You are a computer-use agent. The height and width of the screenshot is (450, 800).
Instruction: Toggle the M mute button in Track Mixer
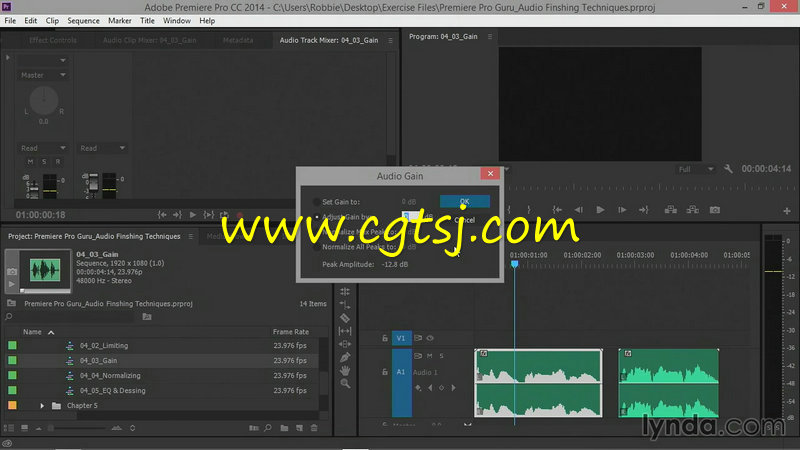coord(30,162)
